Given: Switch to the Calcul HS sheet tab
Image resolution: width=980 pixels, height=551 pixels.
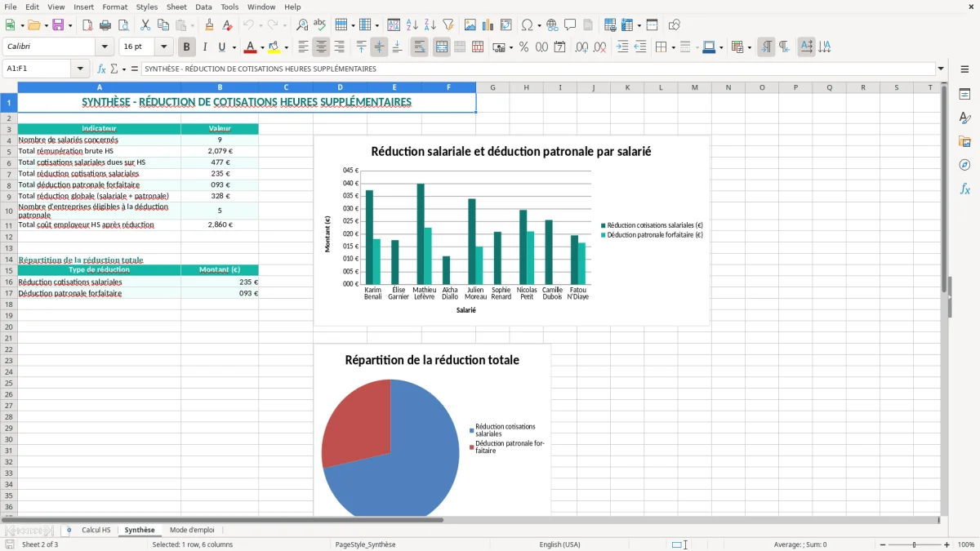Looking at the screenshot, I should point(96,530).
